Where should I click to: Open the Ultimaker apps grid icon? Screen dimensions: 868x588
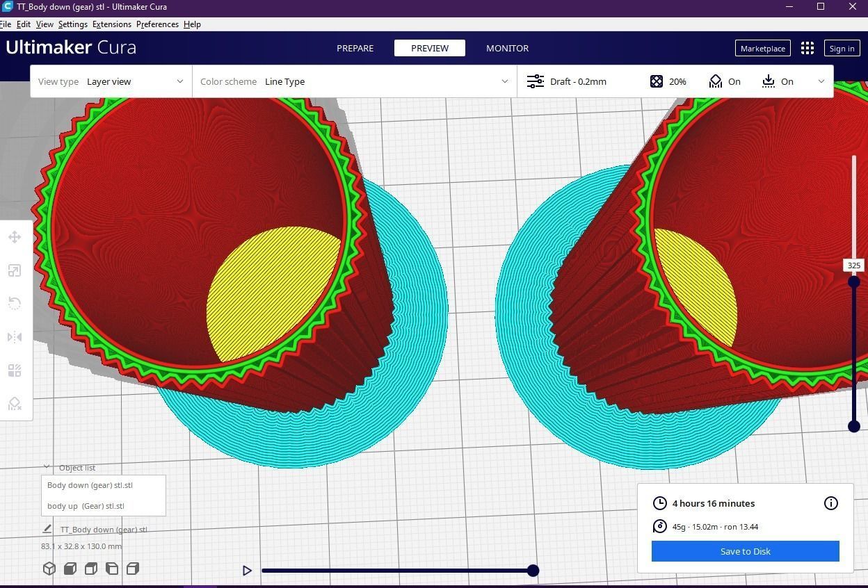tap(807, 48)
